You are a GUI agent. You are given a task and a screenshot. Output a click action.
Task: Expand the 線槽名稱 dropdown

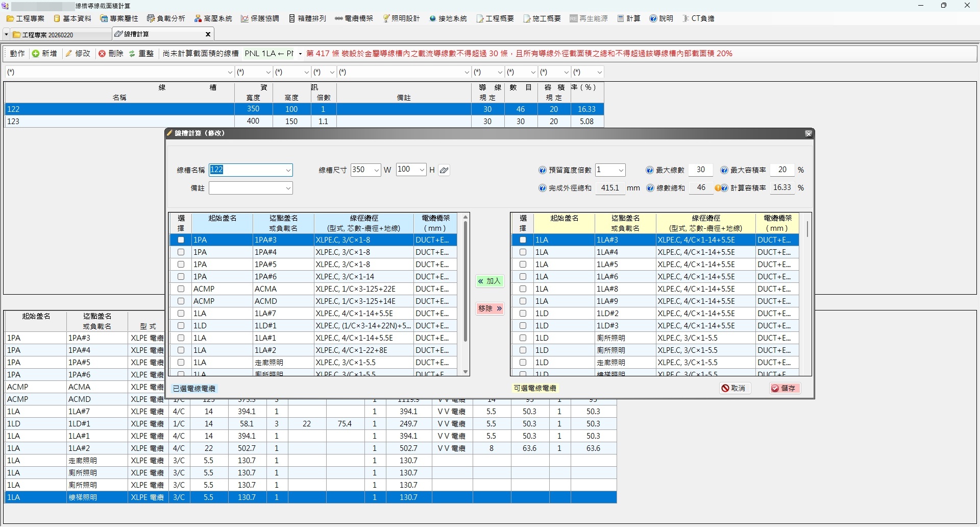(288, 170)
